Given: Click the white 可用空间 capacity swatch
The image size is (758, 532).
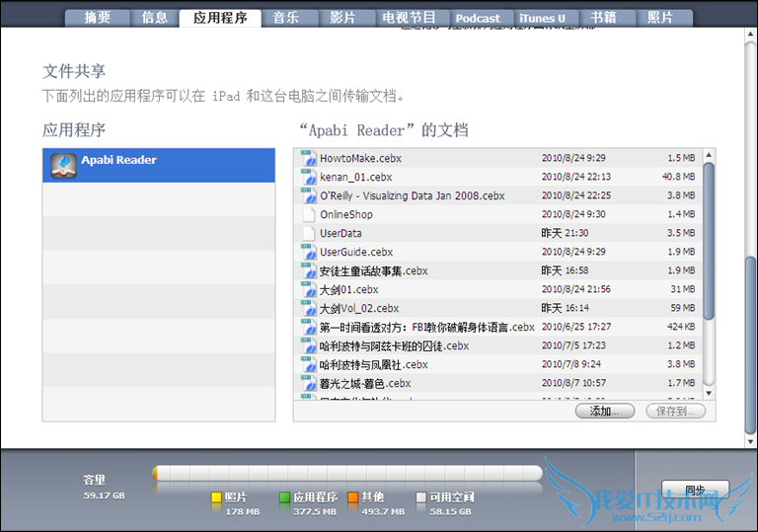Looking at the screenshot, I should click(421, 497).
